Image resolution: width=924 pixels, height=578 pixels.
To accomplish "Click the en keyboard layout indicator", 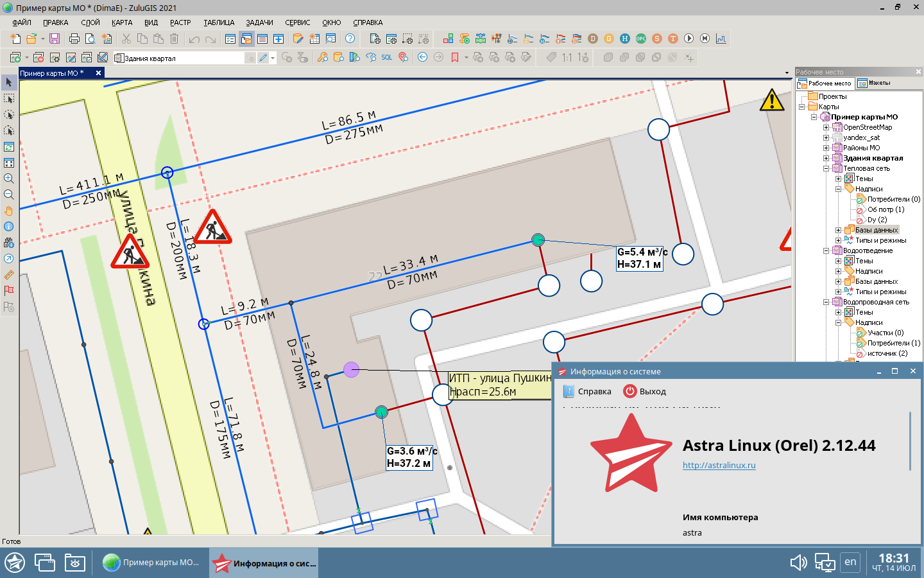I will (850, 562).
